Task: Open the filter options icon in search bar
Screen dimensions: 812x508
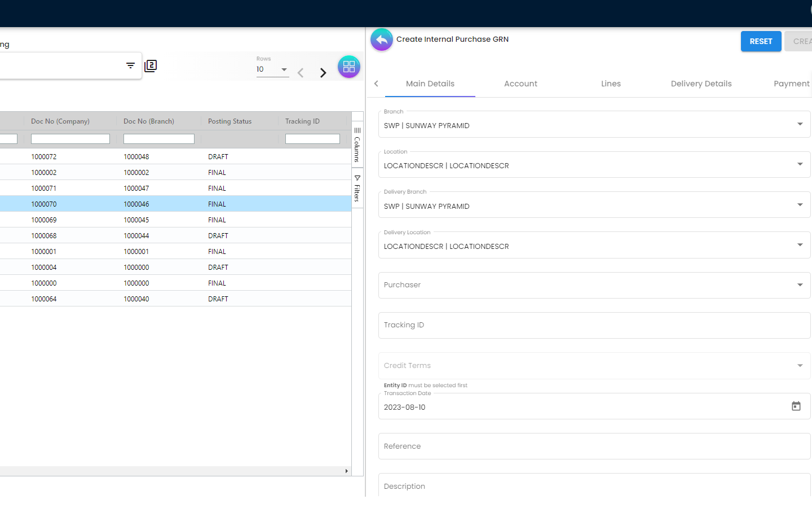Action: click(130, 65)
